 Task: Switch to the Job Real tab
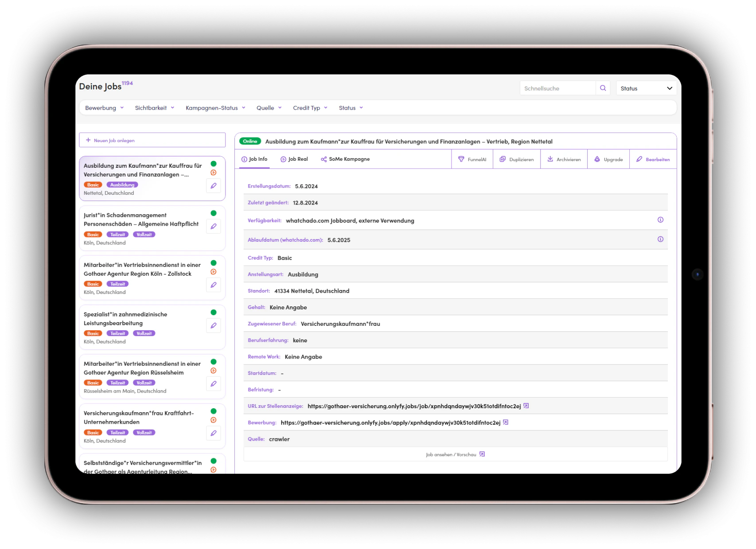tap(294, 159)
